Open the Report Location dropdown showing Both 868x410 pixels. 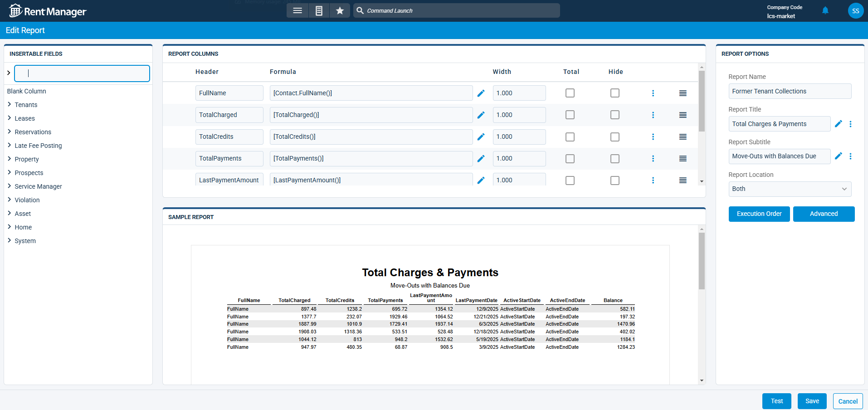pos(789,189)
